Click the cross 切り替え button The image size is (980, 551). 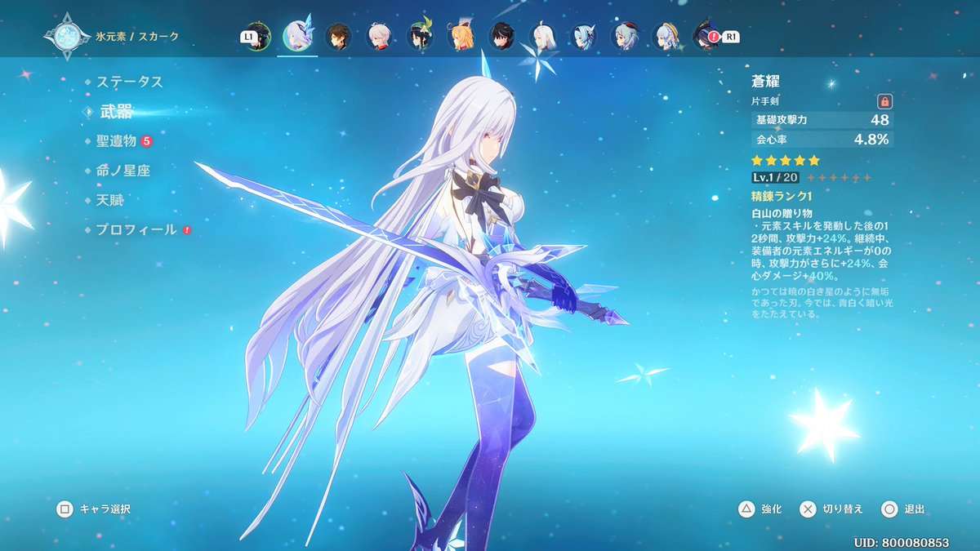click(831, 509)
